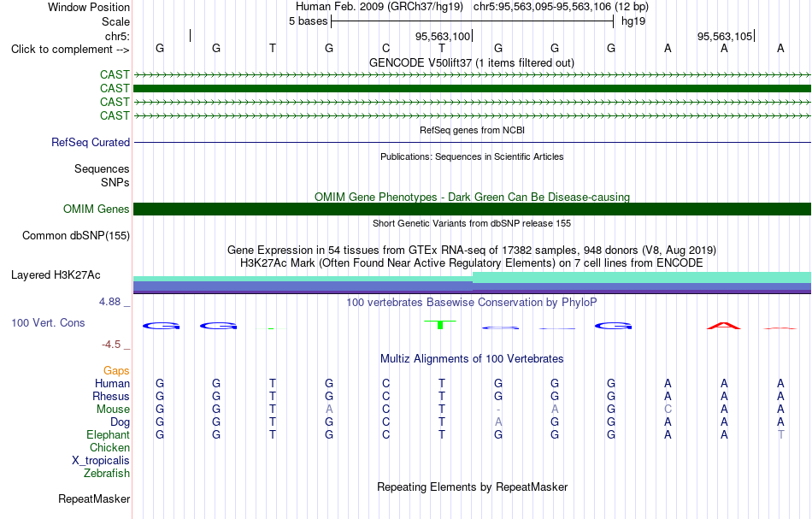This screenshot has height=519, width=812.
Task: Click the 95,563,105 coordinate marker
Action: [x=725, y=36]
